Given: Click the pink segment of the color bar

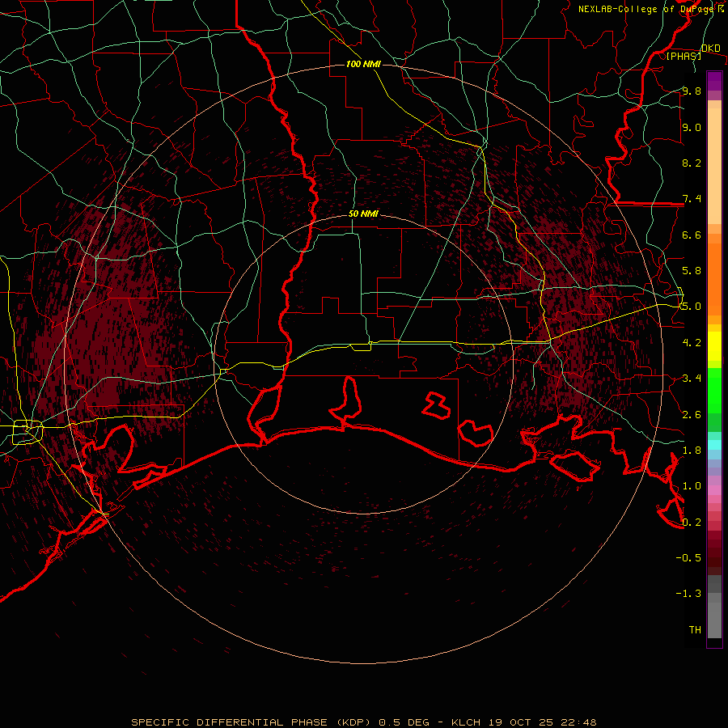Looking at the screenshot, I should [714, 490].
